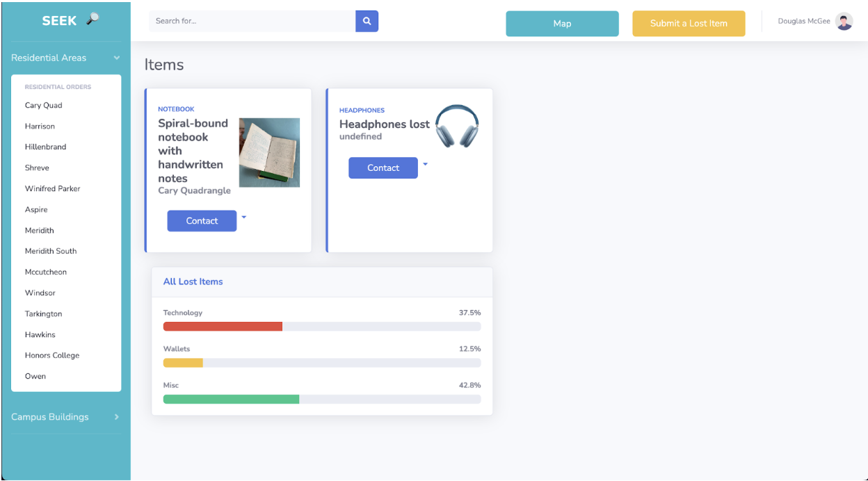Click the 42.8% Misc value
The image size is (868, 481).
pyautogui.click(x=470, y=385)
